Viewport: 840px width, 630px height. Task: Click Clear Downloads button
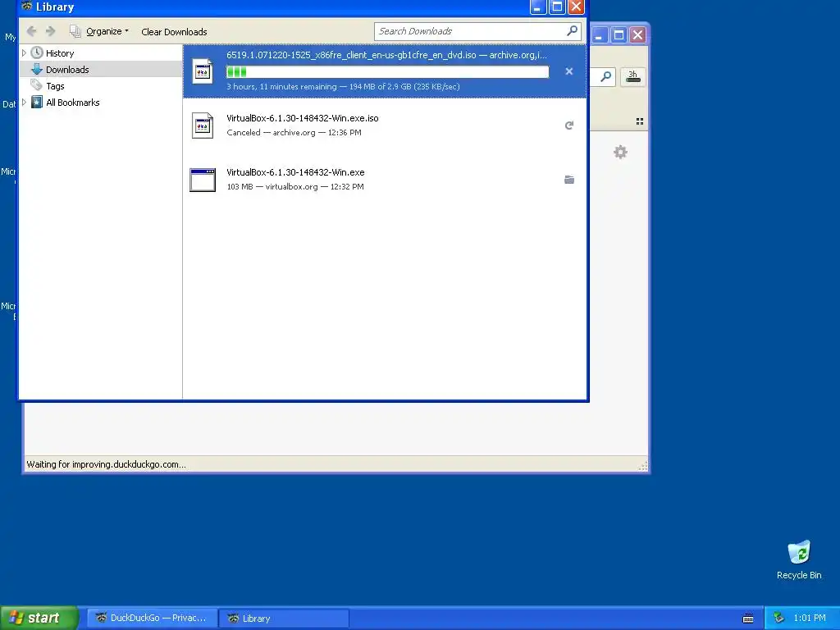point(174,32)
